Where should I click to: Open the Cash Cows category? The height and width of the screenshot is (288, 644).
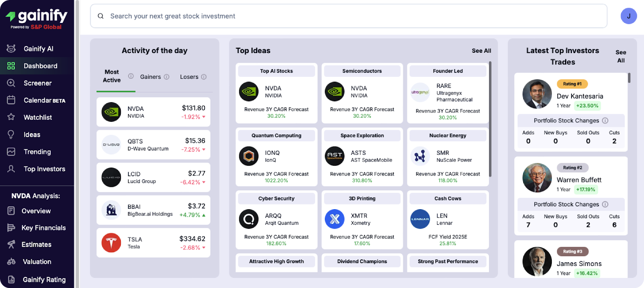tap(448, 199)
